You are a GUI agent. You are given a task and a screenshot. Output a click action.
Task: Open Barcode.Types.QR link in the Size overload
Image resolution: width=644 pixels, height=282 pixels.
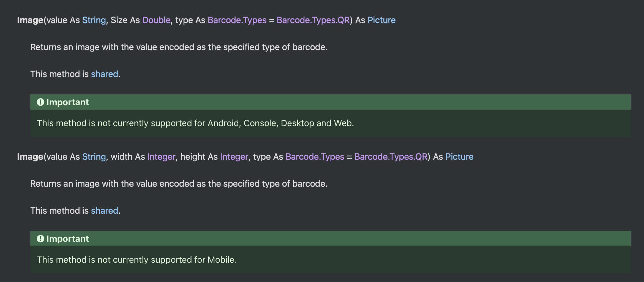click(x=313, y=20)
